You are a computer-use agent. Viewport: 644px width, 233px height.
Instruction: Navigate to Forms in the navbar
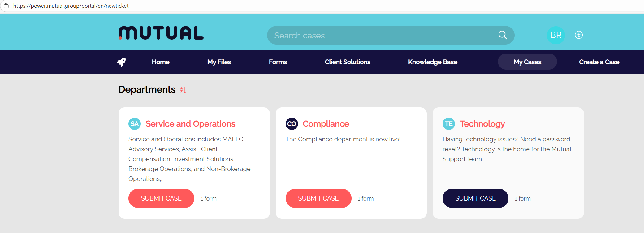coord(278,62)
